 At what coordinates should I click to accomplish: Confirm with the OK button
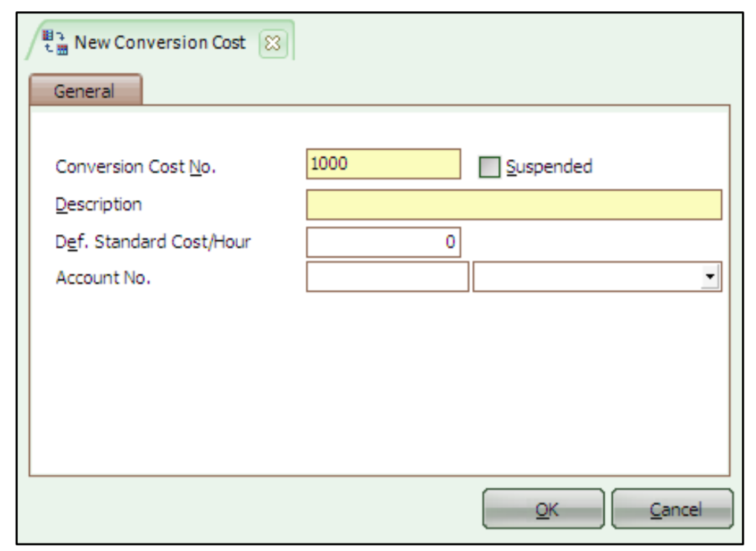pos(543,509)
